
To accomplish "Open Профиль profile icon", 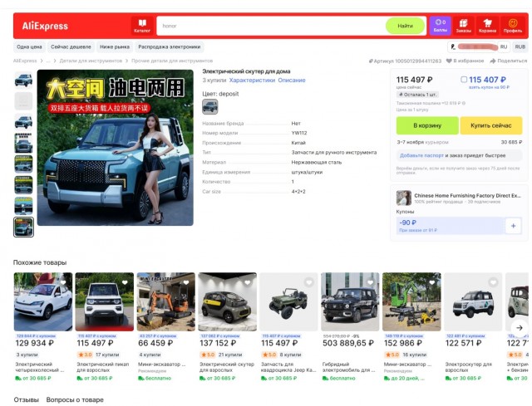I will pos(513,26).
